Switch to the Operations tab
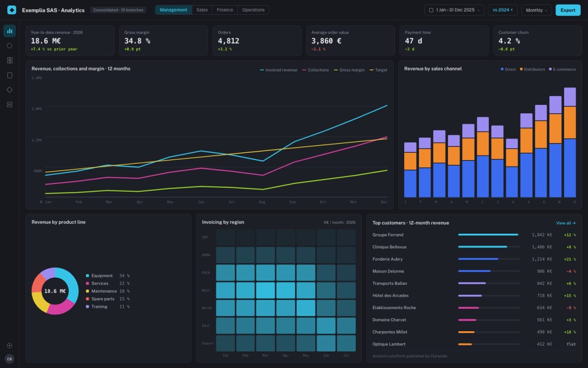Viewport: 588px width, 368px height. (253, 10)
